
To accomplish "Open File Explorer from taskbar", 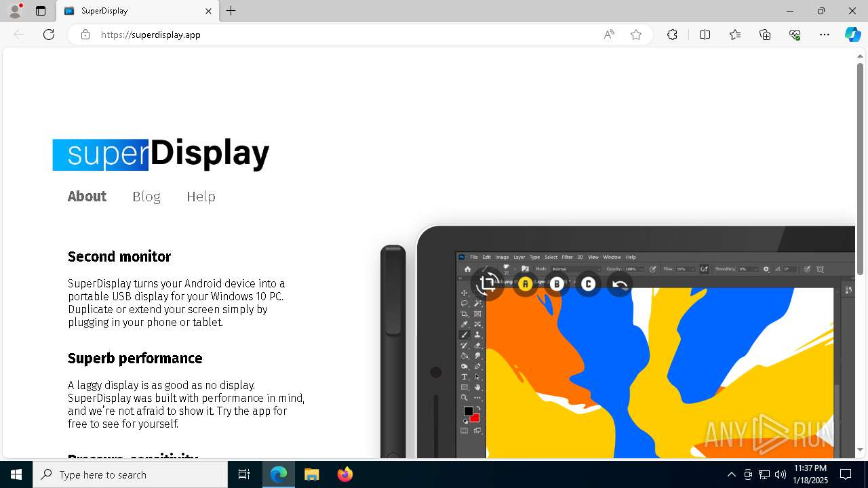I will (311, 474).
